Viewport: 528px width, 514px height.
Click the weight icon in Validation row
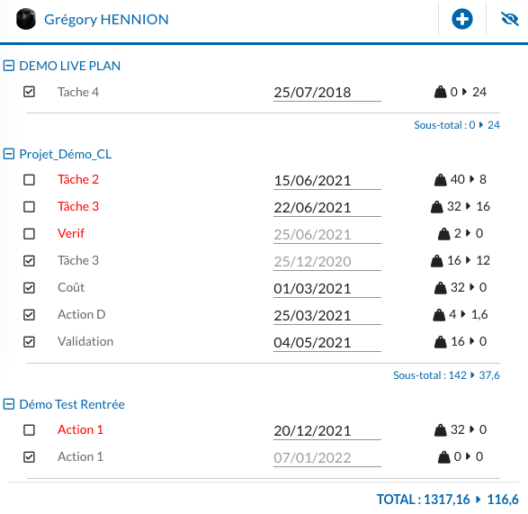pos(440,342)
